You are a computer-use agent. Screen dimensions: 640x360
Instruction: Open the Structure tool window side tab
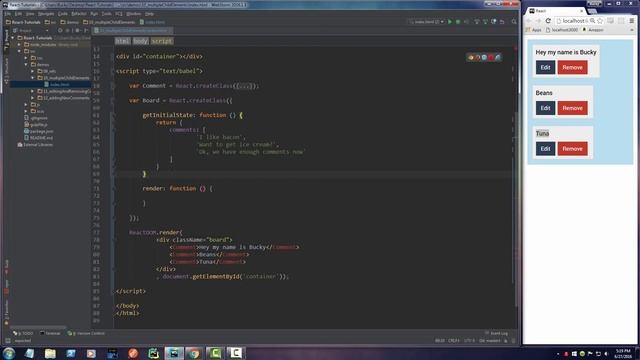click(6, 70)
